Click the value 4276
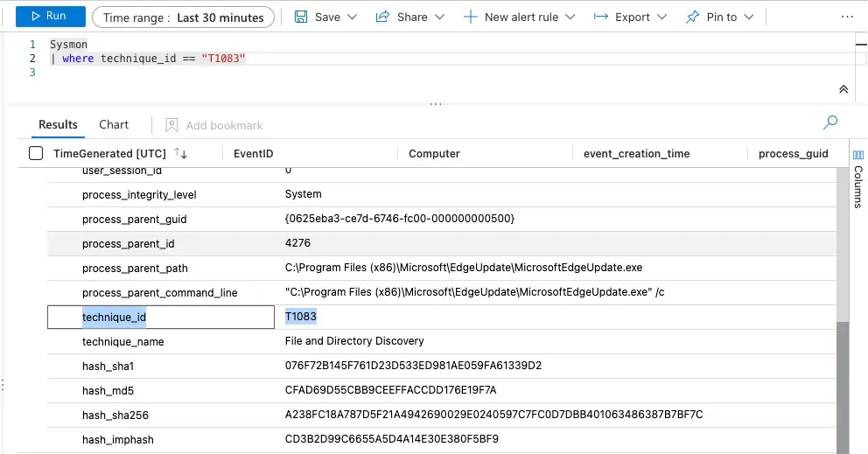This screenshot has height=454, width=868. pyautogui.click(x=297, y=242)
